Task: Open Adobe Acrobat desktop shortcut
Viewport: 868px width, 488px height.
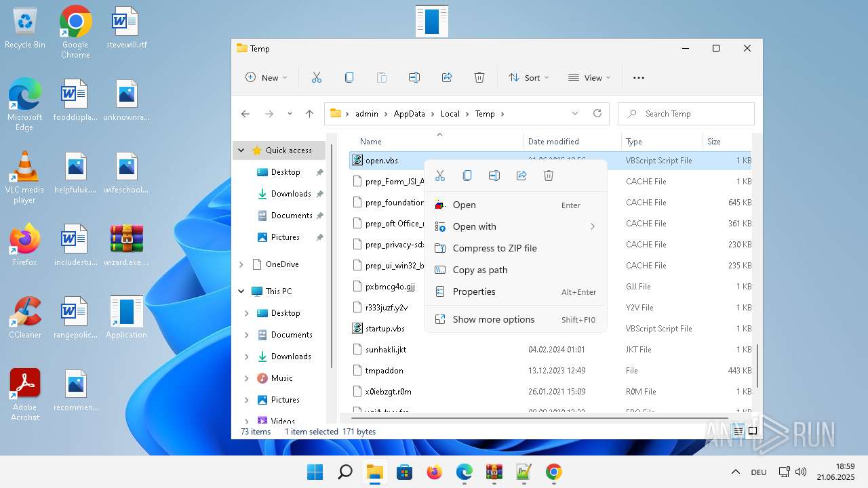Action: point(25,395)
